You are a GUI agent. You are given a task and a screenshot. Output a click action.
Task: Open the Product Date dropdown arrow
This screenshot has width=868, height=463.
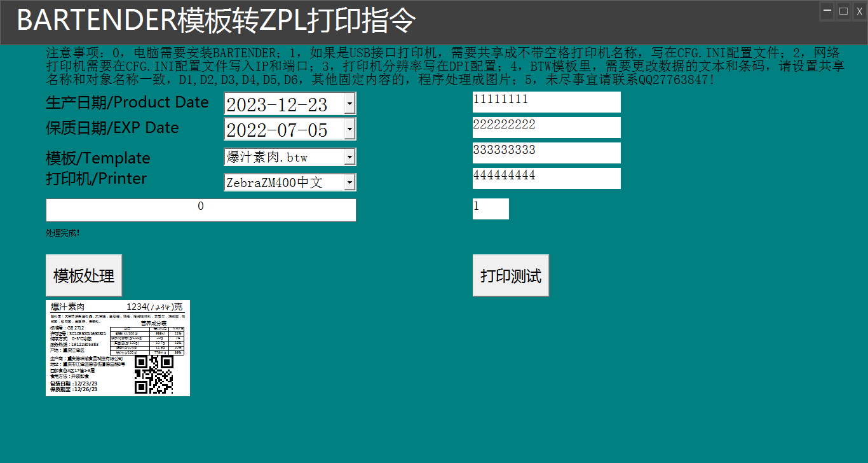[x=349, y=104]
